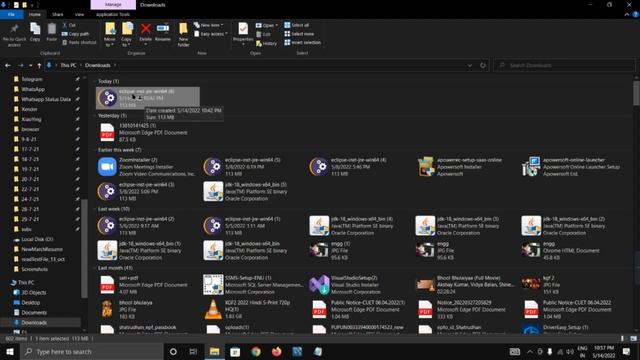Click the Refresh button
Image resolution: width=640 pixels, height=360 pixels.
click(483, 65)
